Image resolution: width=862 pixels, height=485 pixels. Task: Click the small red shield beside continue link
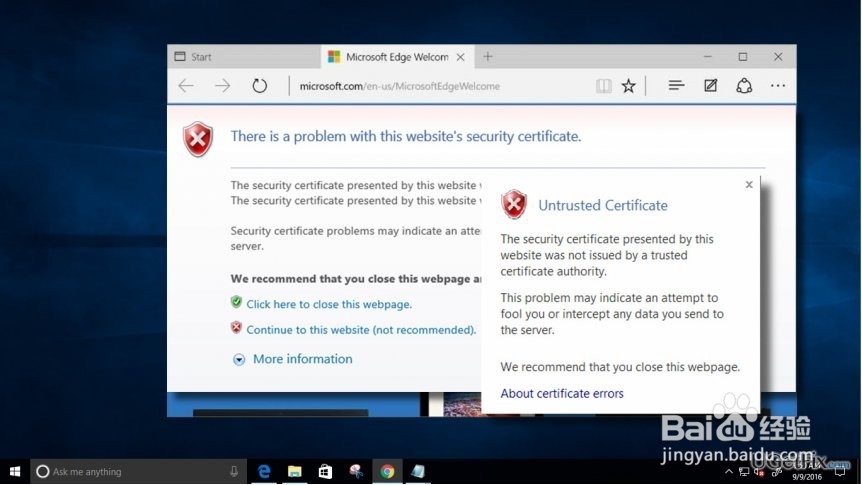236,327
